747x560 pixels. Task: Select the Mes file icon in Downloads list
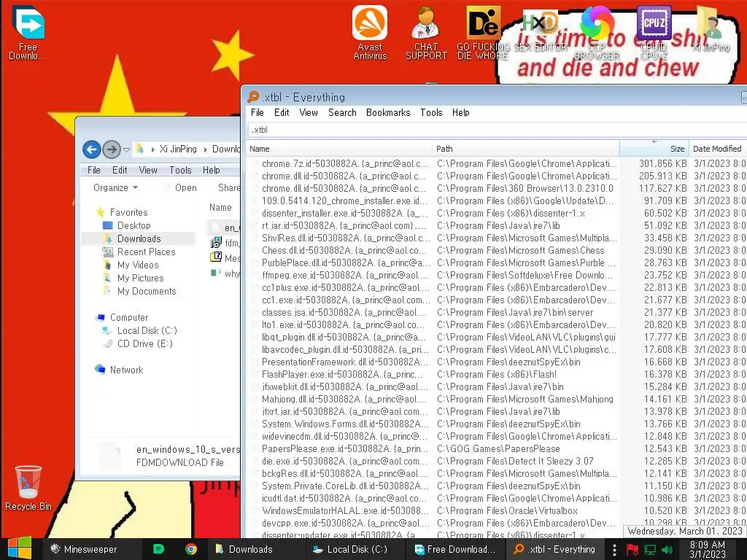coord(216,257)
